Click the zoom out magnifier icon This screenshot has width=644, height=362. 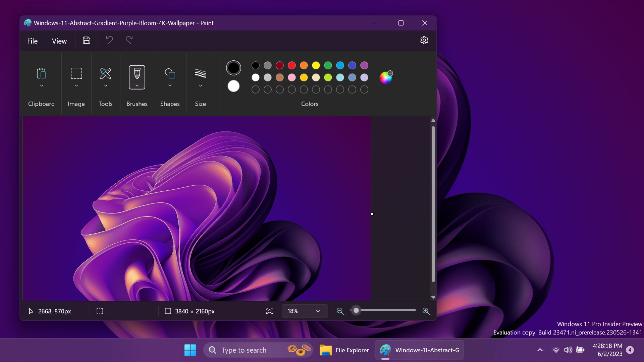click(x=340, y=311)
